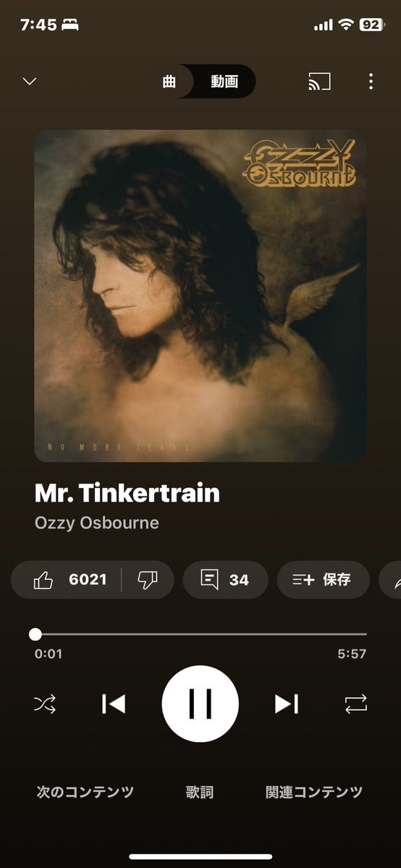Open the 歌詞 lyrics tab
This screenshot has width=401, height=868.
(x=199, y=792)
